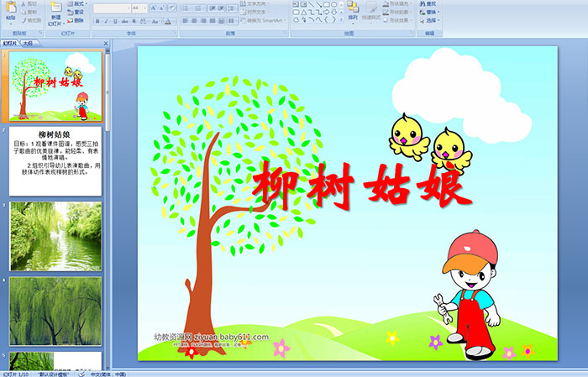The image size is (588, 377).
Task: Toggle bulleted list
Action: point(186,8)
